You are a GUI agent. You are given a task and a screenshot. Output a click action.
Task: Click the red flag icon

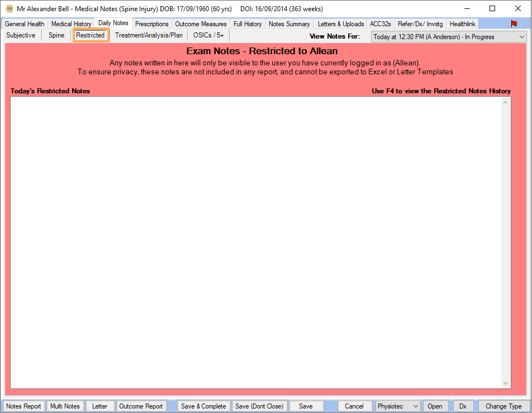[x=514, y=24]
